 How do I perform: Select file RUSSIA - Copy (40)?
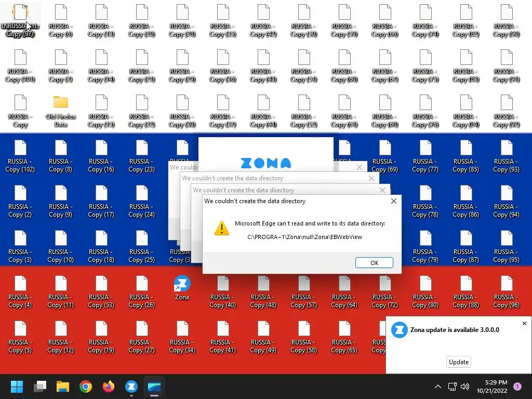222,291
